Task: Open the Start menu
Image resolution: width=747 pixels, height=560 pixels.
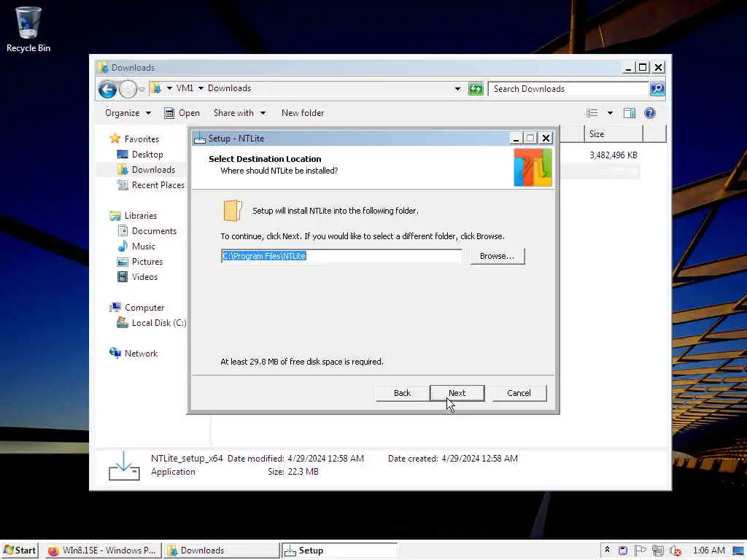Action: 20,551
